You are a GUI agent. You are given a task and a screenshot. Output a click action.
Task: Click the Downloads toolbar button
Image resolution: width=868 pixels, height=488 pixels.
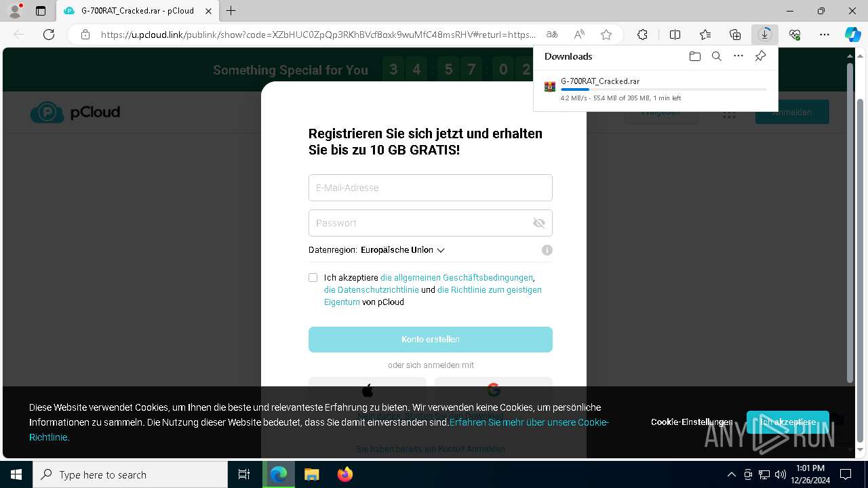(x=765, y=35)
